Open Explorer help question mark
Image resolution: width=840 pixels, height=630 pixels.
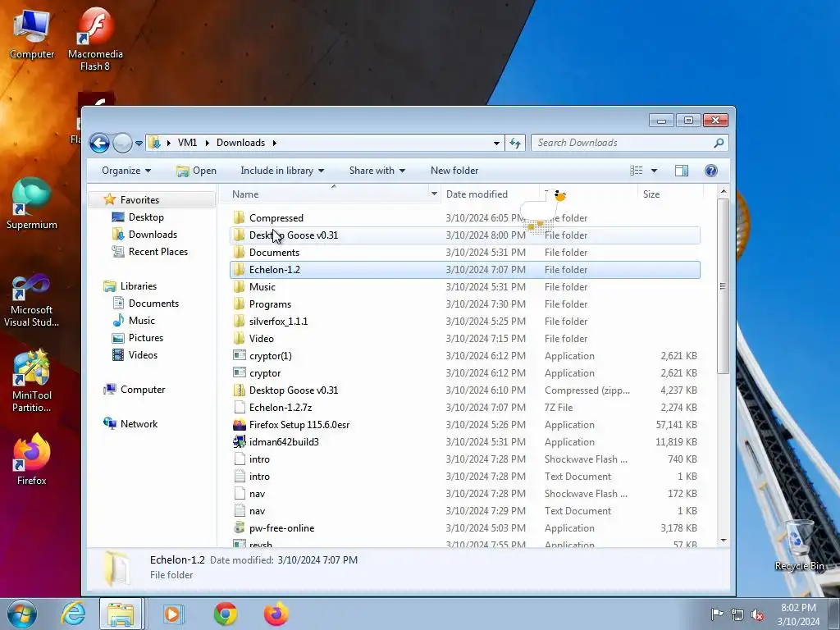coord(711,171)
